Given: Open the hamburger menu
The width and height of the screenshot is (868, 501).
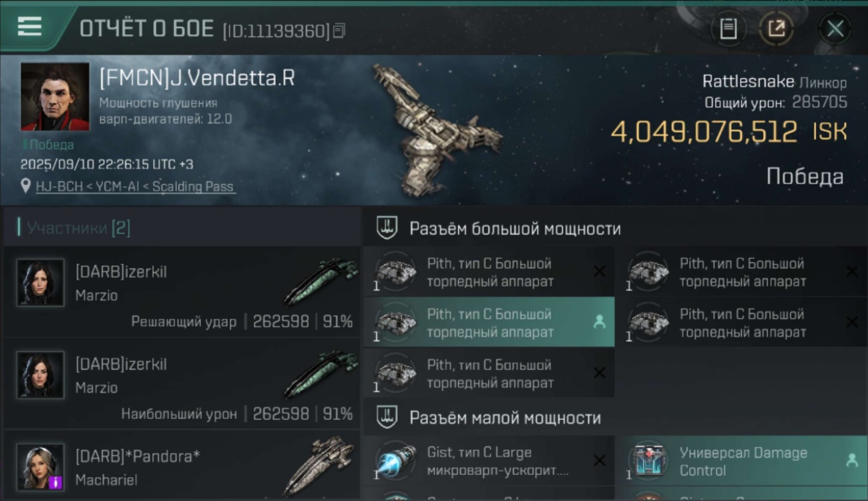Looking at the screenshot, I should tap(29, 27).
